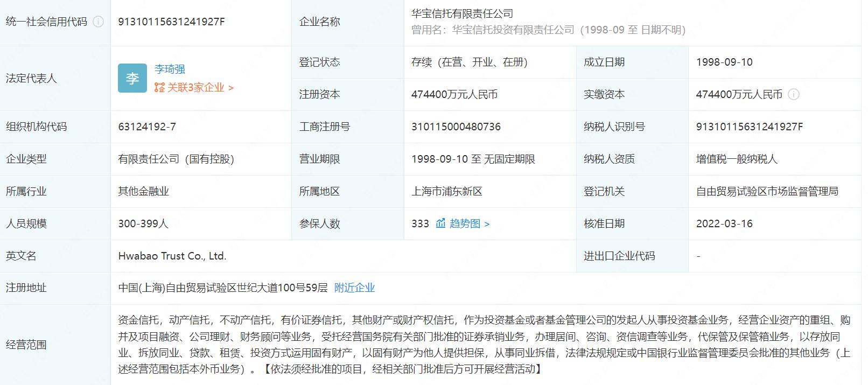The width and height of the screenshot is (868, 385).
Task: Click approval date 2022-03-16
Action: coord(724,223)
